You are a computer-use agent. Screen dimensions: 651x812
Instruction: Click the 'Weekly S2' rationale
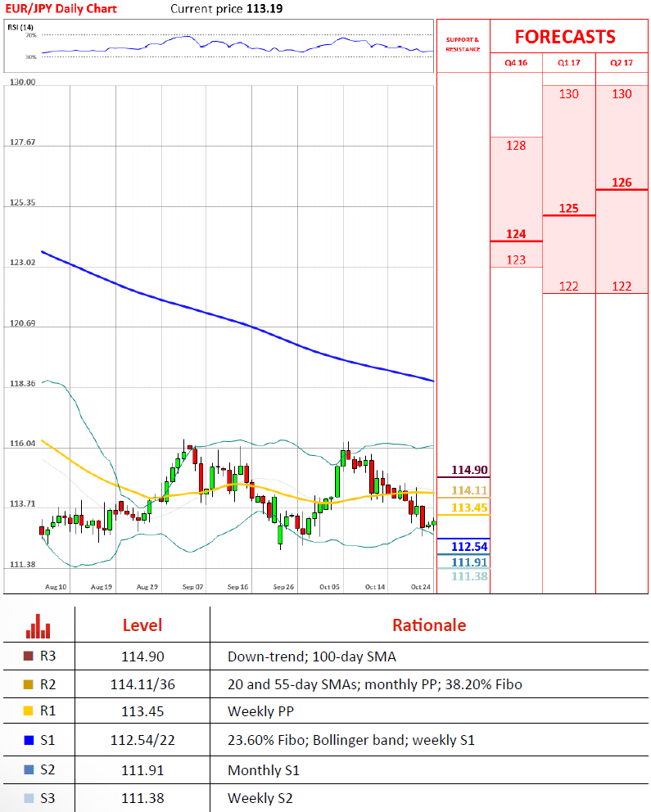click(260, 799)
